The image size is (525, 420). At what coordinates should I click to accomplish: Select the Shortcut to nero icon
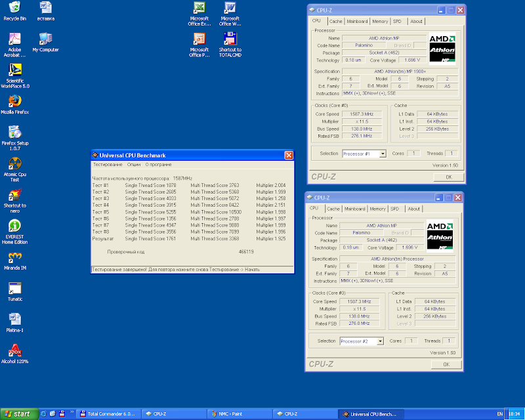pyautogui.click(x=14, y=201)
